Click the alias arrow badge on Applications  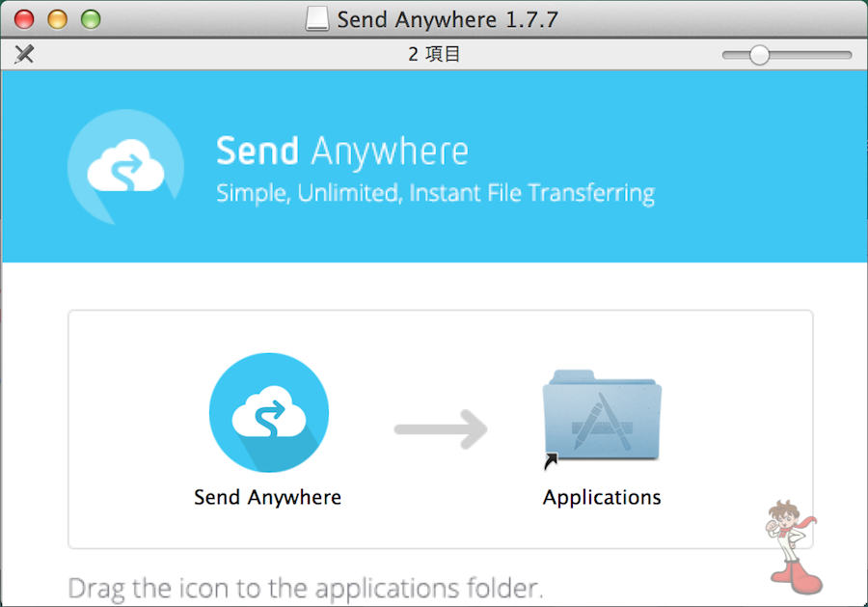pyautogui.click(x=551, y=461)
